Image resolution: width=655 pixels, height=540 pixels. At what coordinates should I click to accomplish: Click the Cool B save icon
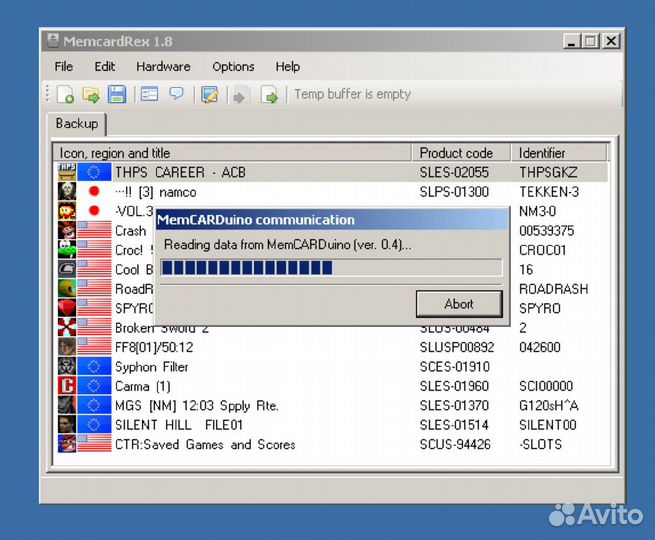click(x=67, y=269)
